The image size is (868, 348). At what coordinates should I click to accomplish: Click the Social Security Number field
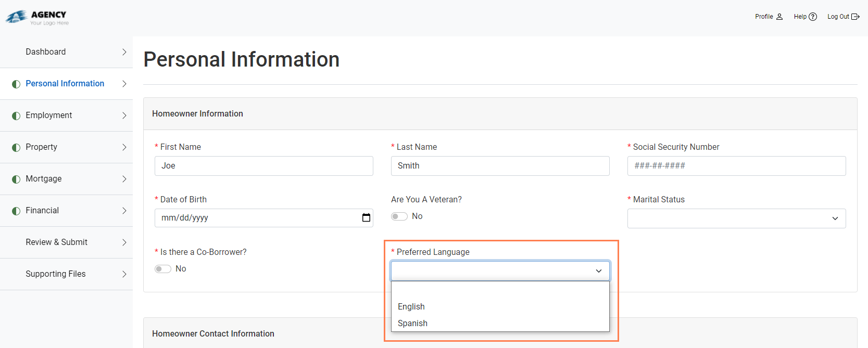click(x=736, y=166)
